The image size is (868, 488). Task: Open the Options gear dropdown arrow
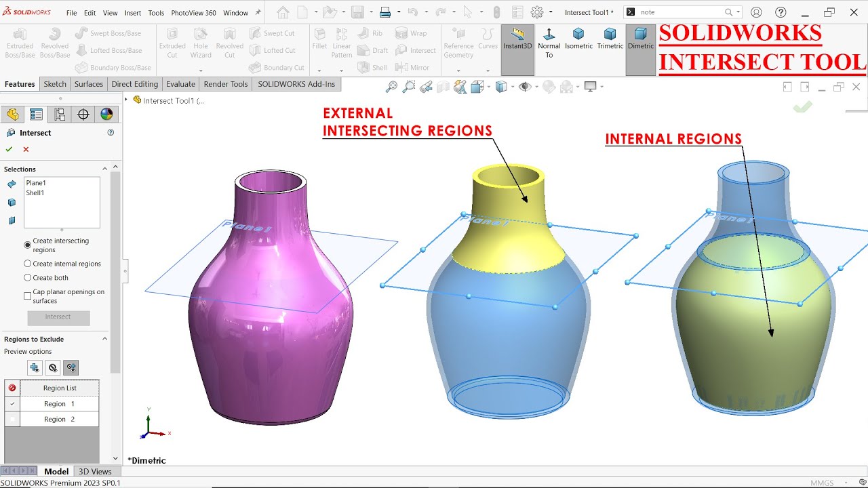pos(551,12)
